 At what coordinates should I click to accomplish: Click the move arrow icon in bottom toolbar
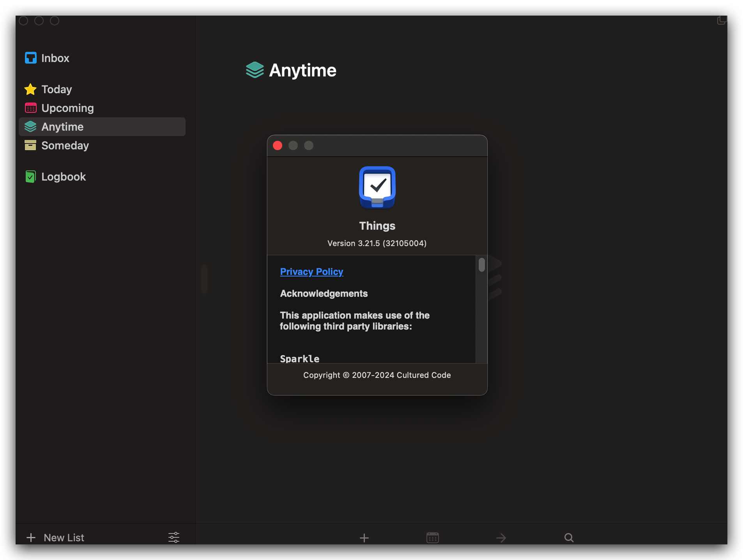tap(501, 538)
